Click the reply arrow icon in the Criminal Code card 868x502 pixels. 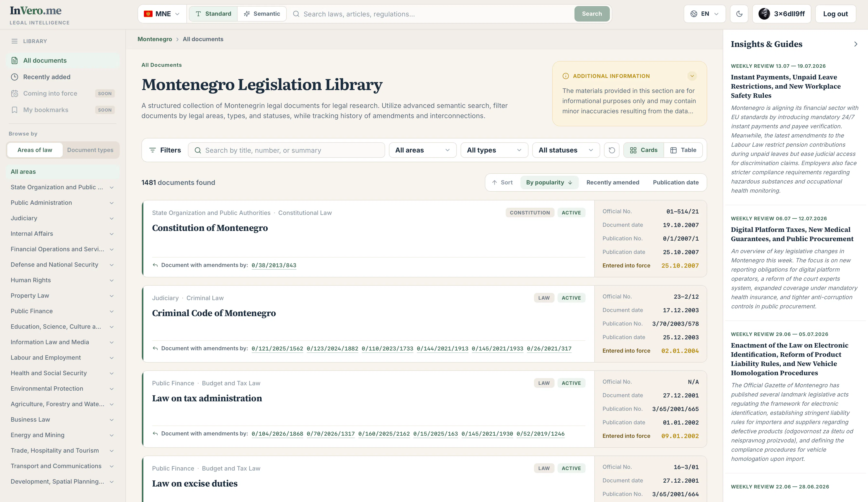tap(155, 349)
